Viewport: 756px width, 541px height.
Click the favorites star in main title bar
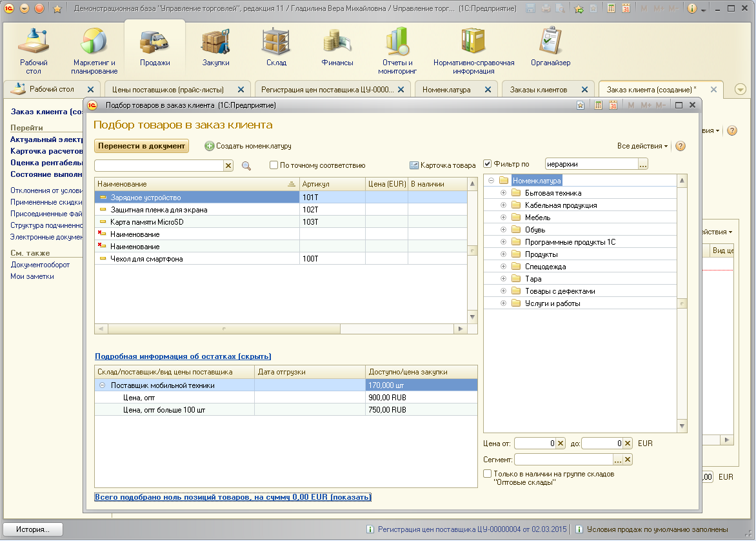[x=57, y=8]
